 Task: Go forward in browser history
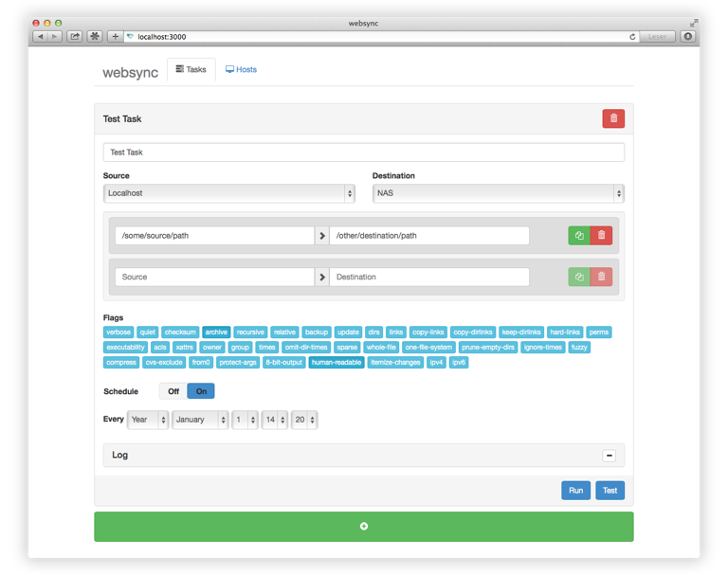point(54,36)
